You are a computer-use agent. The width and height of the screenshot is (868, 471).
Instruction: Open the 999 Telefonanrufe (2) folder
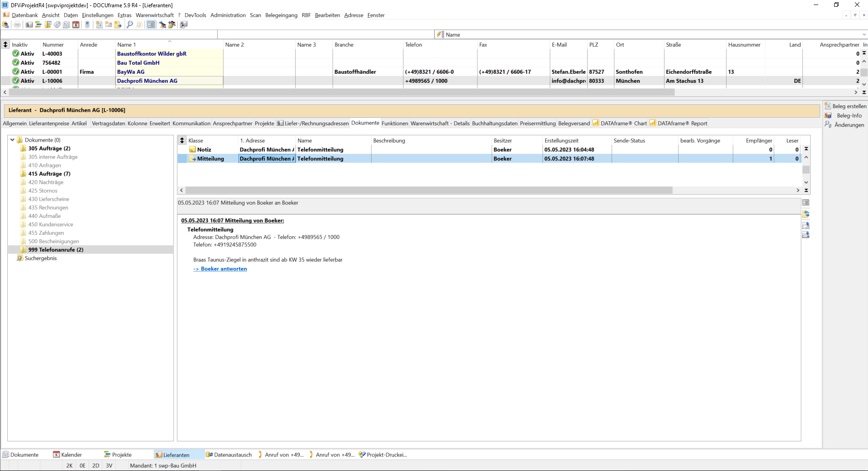coord(56,250)
